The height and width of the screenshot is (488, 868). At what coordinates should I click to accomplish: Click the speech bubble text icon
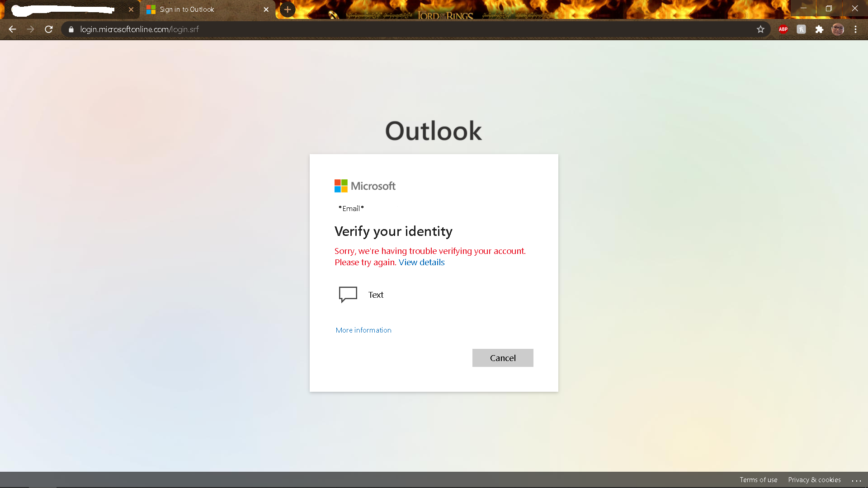[348, 294]
